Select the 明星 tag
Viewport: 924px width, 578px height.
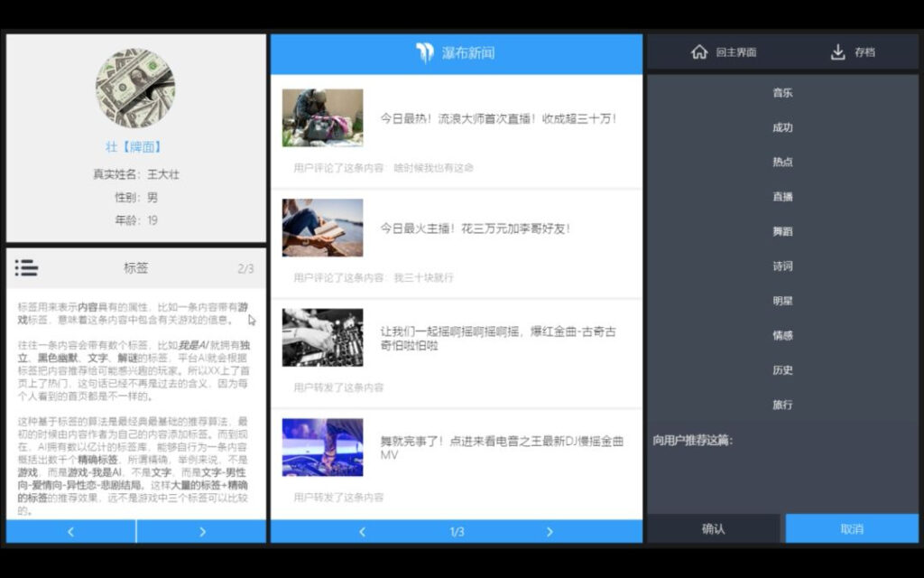(x=782, y=301)
